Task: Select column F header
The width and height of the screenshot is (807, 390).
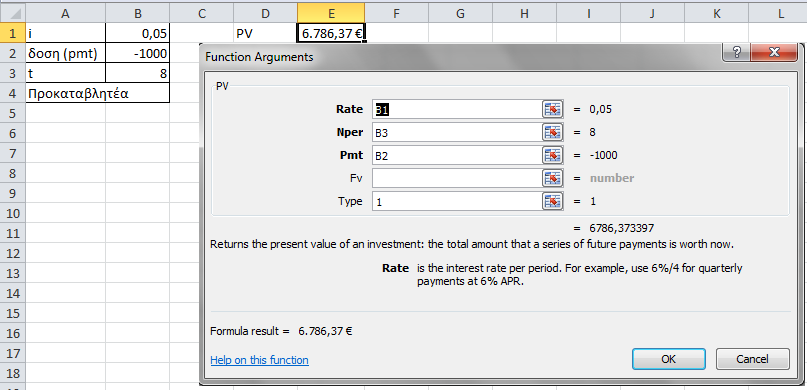Action: 396,13
